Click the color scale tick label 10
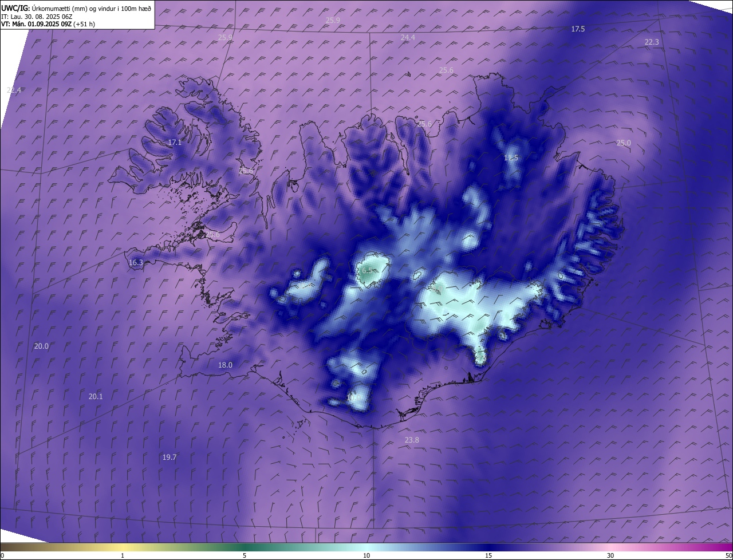Viewport: 733px width, 560px height. pos(366,555)
